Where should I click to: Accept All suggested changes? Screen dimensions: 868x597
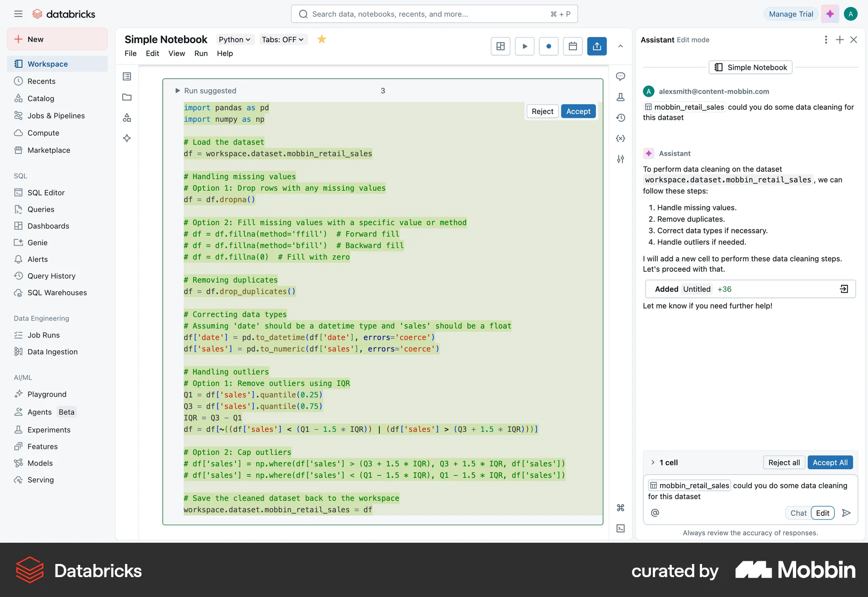830,462
